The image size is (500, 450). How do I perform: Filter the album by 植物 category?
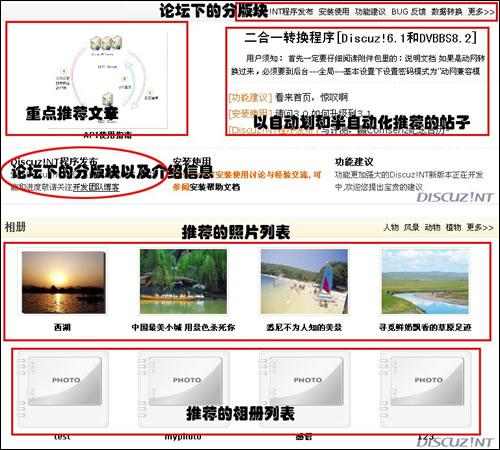[453, 227]
